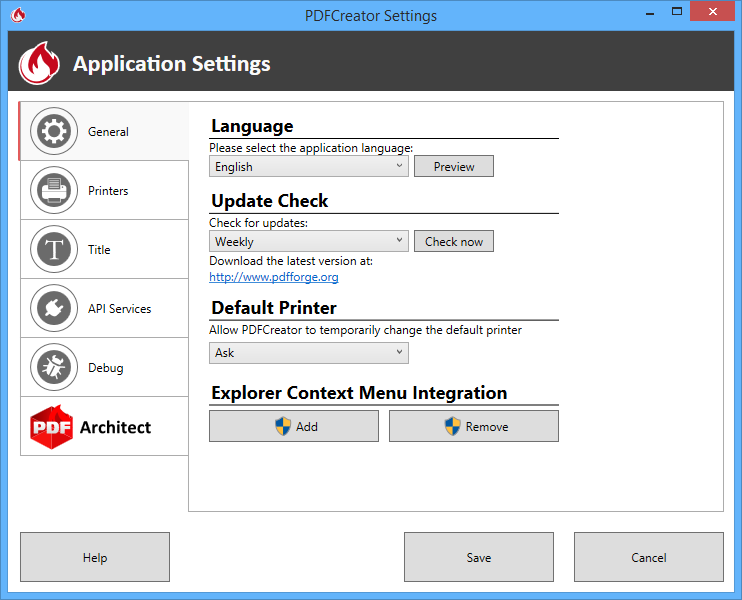Remove Explorer context menu integration
The width and height of the screenshot is (742, 600).
pyautogui.click(x=474, y=426)
